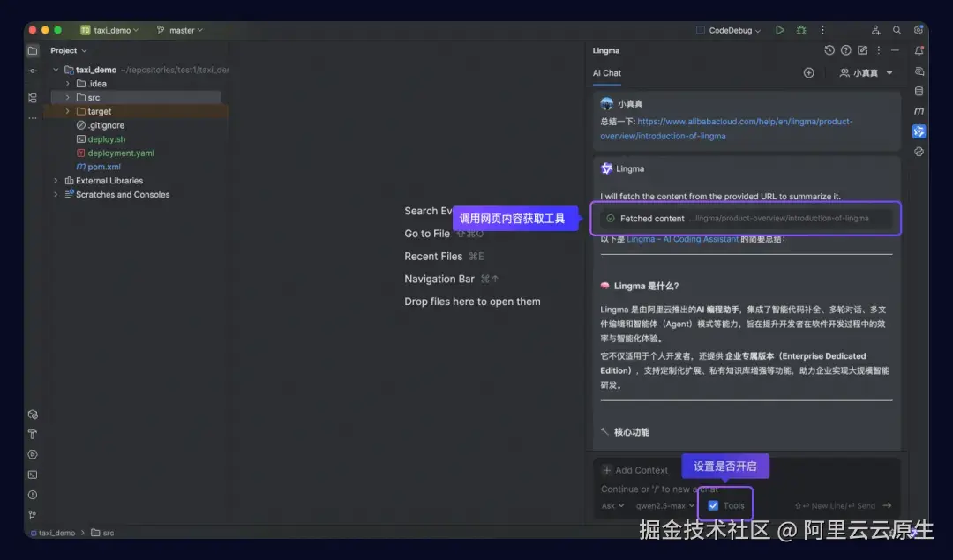Click the Go to File hint text
953x560 pixels.
click(427, 234)
